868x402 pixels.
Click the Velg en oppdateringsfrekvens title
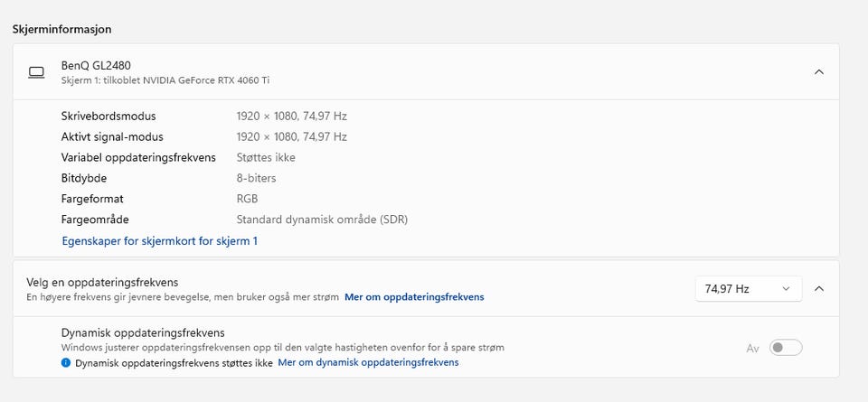point(102,282)
